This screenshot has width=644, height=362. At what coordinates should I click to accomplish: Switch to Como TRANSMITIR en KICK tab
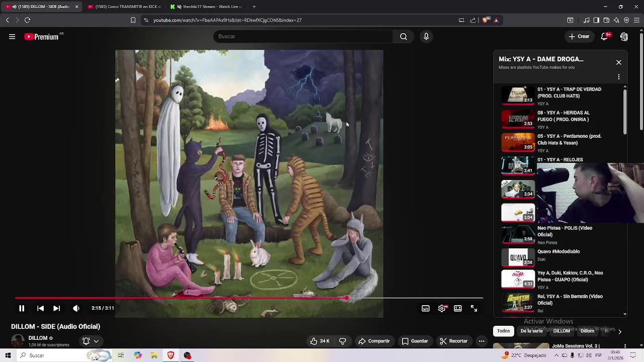point(124,7)
